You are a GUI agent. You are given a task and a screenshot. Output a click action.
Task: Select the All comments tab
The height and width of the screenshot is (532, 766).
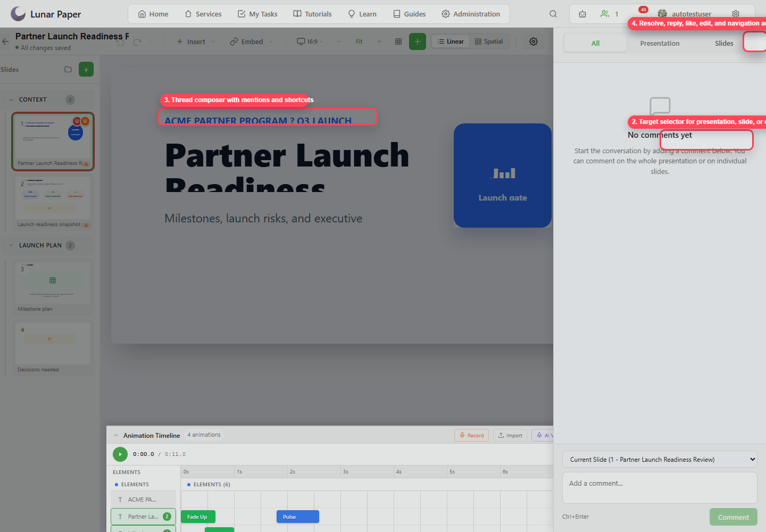[x=595, y=43]
